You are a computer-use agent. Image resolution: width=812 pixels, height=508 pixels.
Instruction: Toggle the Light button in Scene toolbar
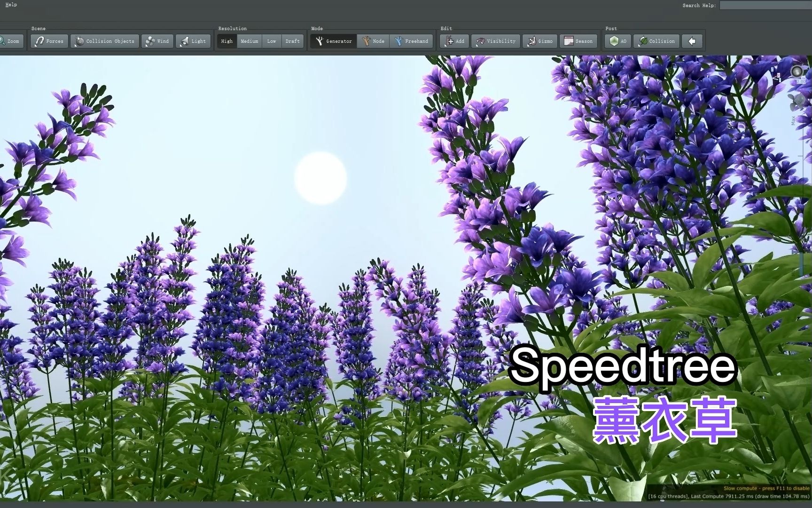[193, 41]
